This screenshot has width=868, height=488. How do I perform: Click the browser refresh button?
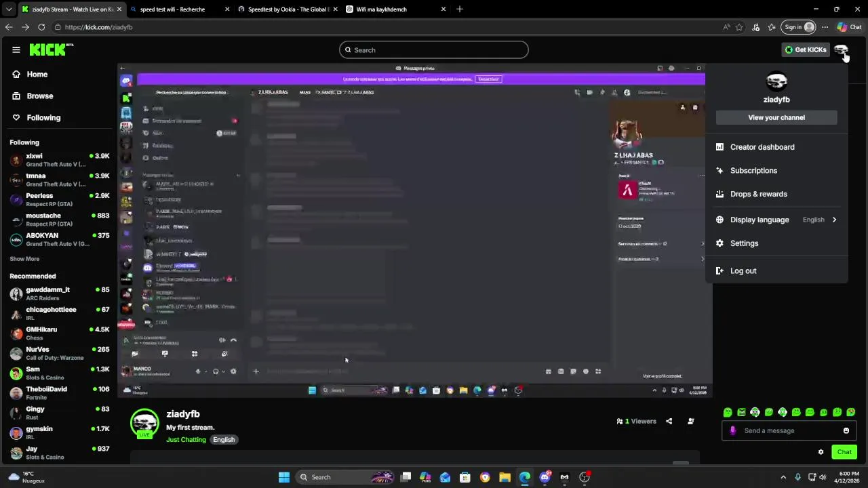[41, 27]
